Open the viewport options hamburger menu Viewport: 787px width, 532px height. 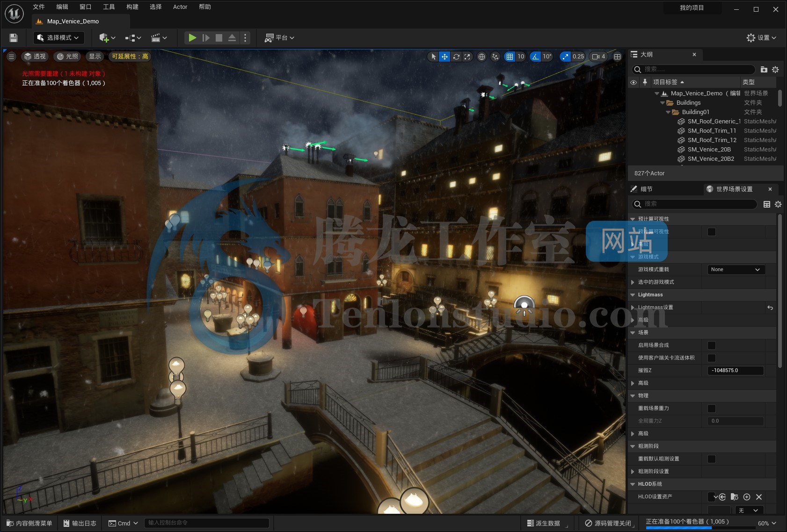tap(12, 57)
